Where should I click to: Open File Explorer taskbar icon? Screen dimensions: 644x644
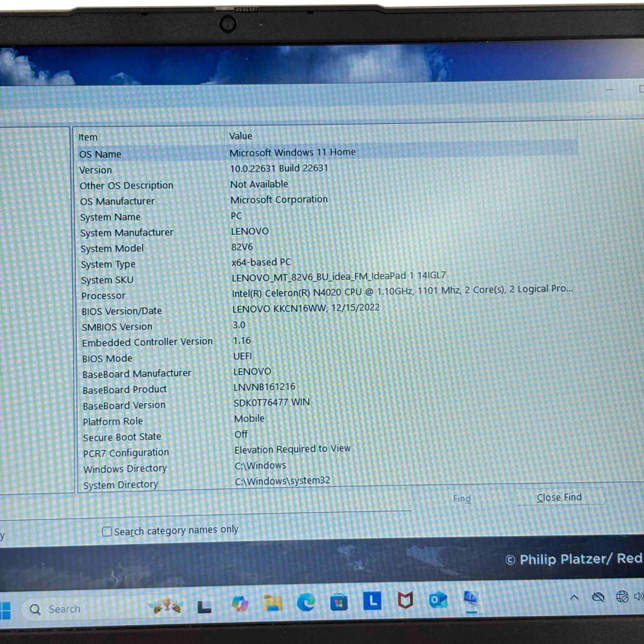273,603
